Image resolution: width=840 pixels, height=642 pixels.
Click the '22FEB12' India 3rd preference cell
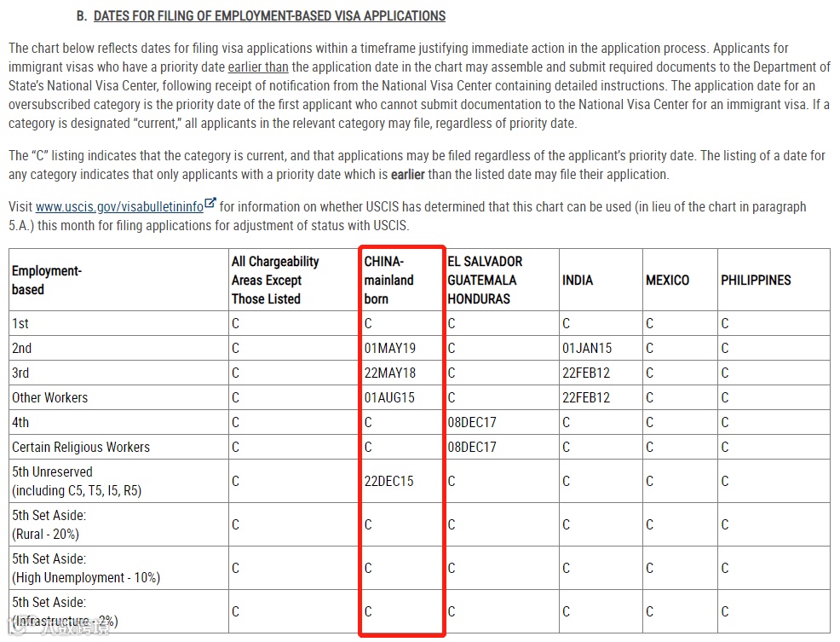coord(586,373)
